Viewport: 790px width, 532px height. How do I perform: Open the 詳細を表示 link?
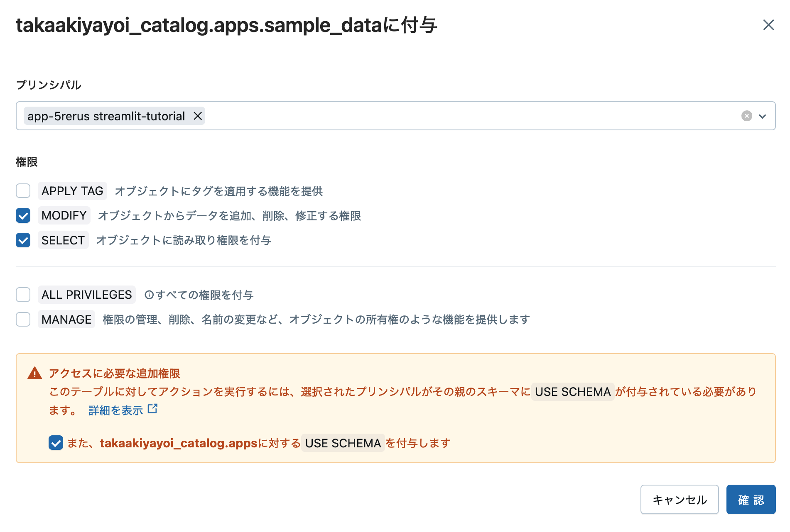(115, 409)
